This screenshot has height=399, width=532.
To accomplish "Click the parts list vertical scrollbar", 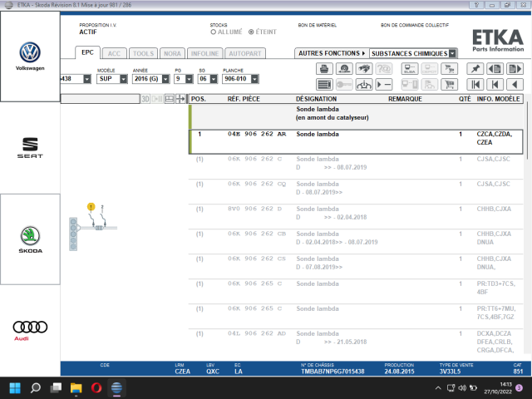I will point(527,130).
